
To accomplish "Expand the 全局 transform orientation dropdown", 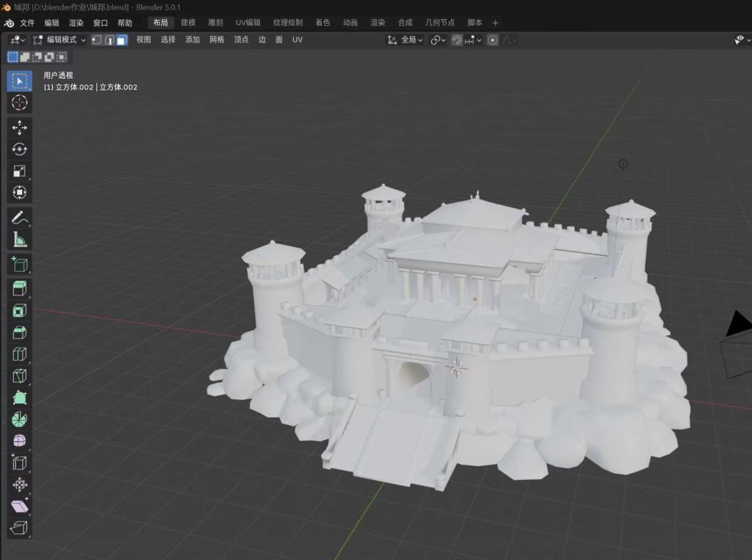I will click(405, 40).
